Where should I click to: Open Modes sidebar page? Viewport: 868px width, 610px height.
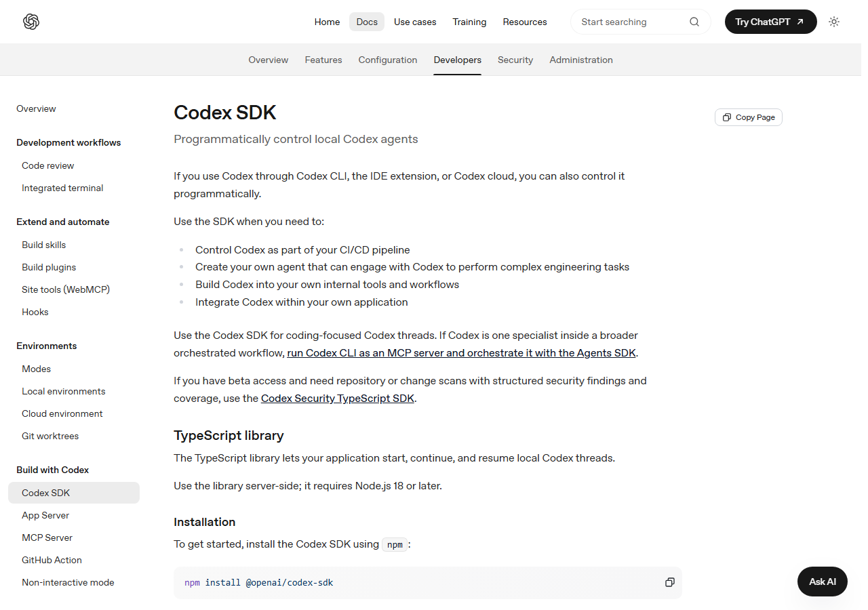point(37,369)
